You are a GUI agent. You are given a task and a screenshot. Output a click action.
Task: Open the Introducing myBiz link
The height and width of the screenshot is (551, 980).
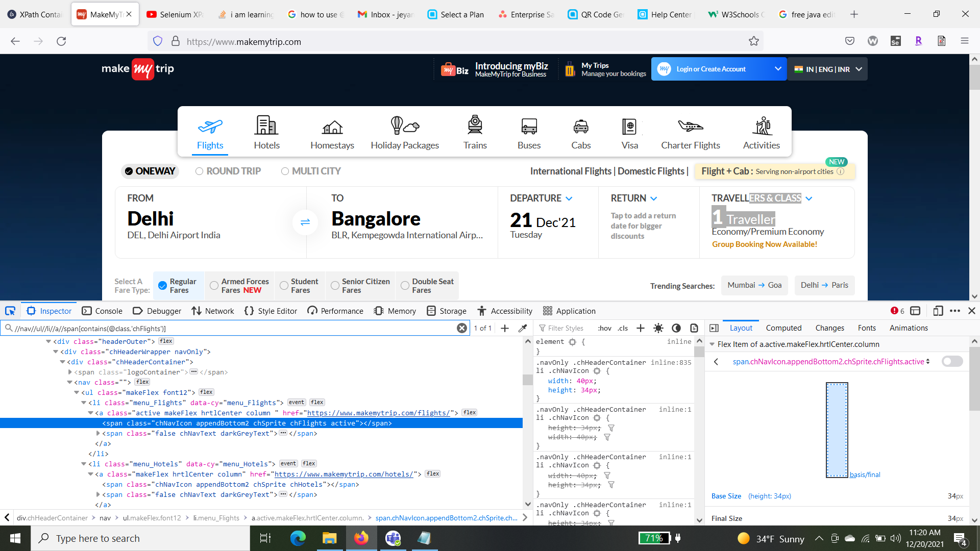click(x=494, y=69)
